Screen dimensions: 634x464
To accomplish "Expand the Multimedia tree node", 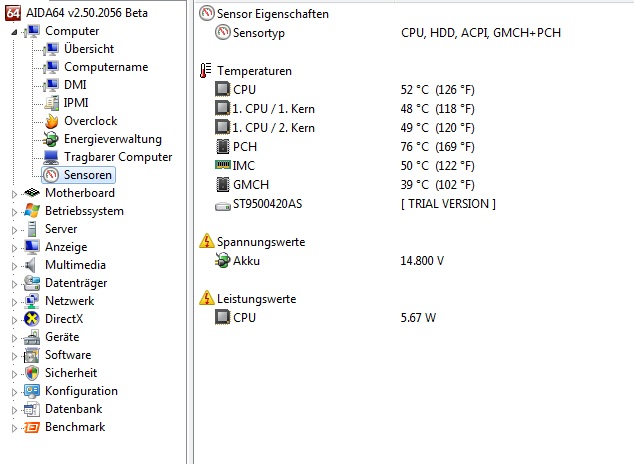I will coord(14,266).
